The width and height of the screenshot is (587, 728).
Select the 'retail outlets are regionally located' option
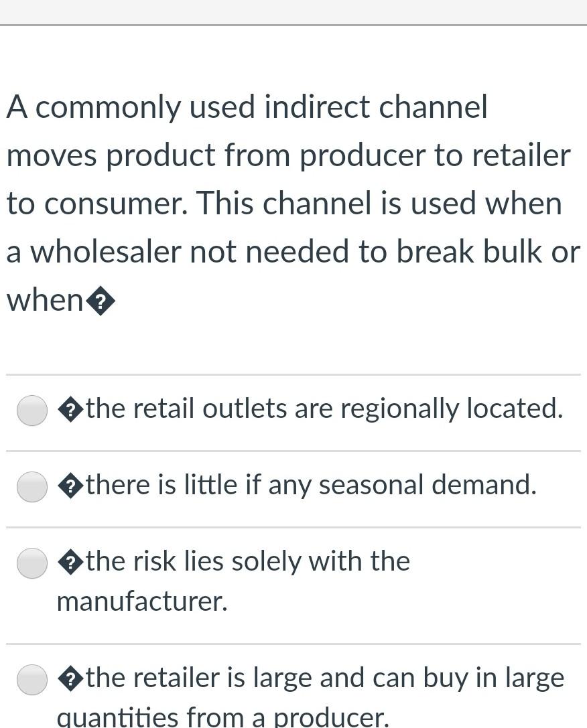click(31, 410)
